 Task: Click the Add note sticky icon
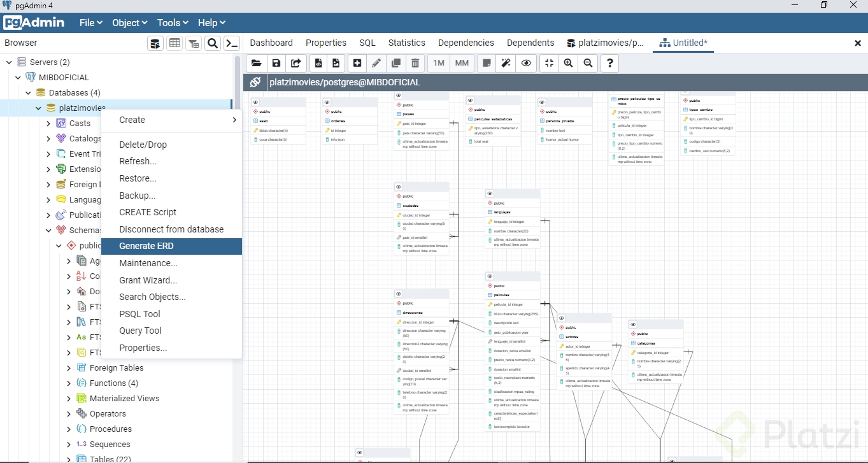tap(487, 63)
